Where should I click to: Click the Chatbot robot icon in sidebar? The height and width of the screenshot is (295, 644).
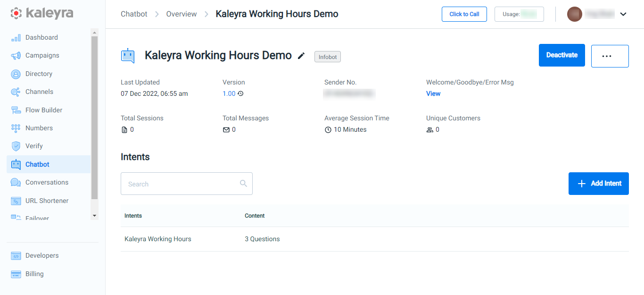coord(16,164)
